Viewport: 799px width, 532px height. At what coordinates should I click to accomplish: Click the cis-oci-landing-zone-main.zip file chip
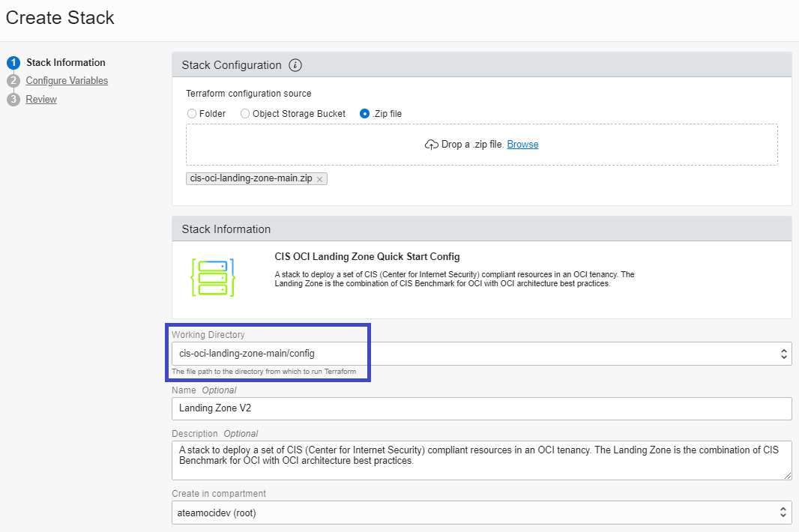tap(252, 179)
